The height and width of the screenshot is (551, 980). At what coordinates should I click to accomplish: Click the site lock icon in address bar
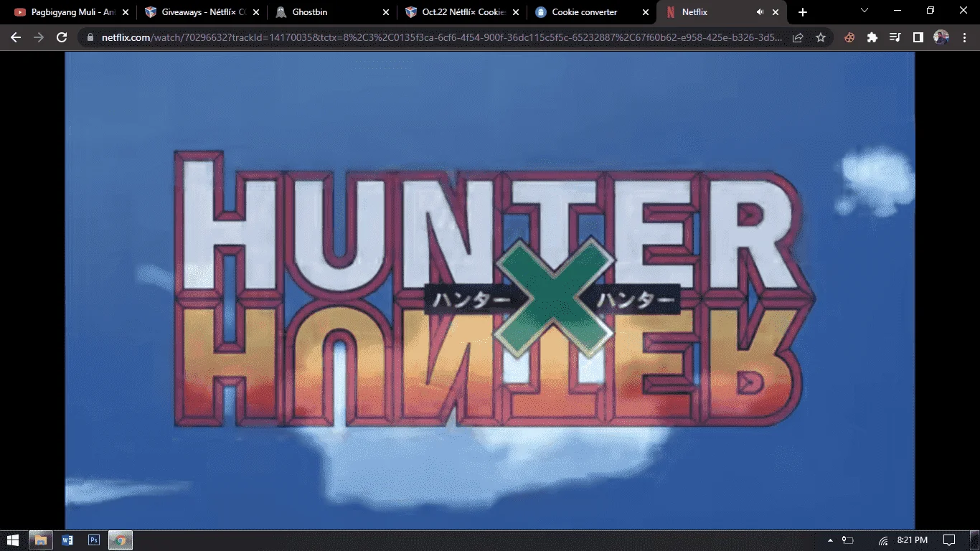(x=90, y=37)
